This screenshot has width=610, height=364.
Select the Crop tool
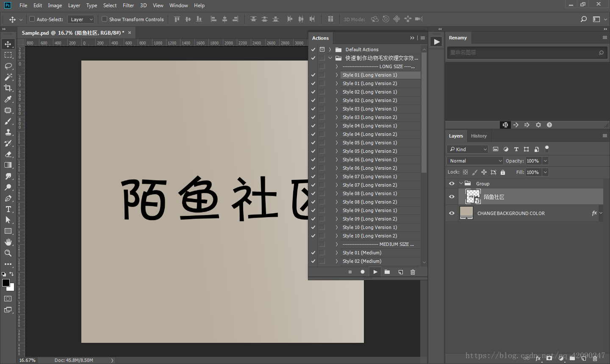(8, 88)
